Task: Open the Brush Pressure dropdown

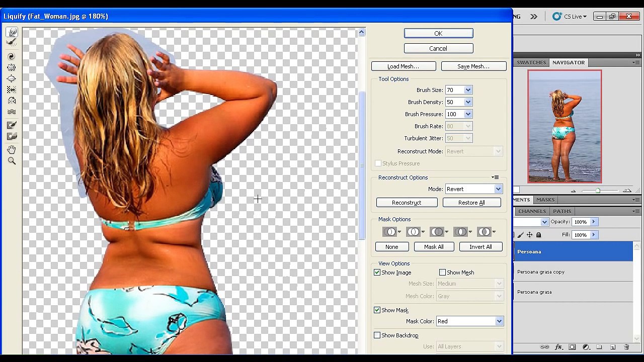Action: pyautogui.click(x=468, y=114)
